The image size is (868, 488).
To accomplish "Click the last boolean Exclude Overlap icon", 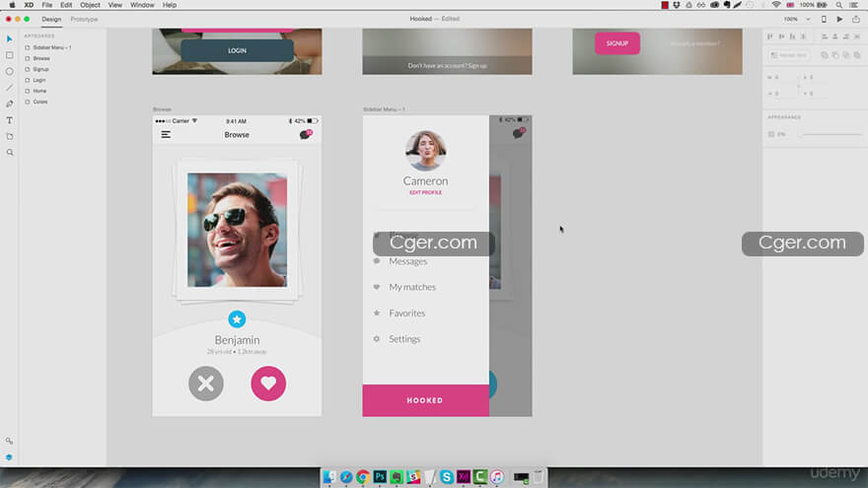I will (857, 55).
